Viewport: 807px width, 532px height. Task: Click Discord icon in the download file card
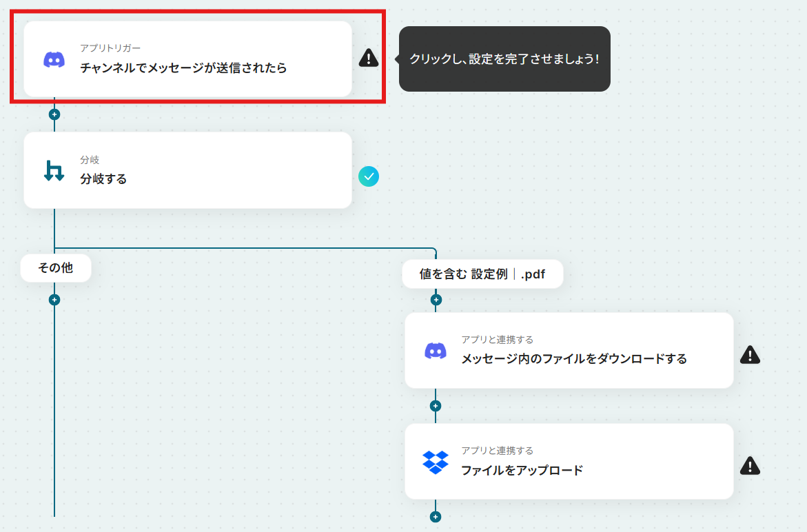[x=436, y=351]
